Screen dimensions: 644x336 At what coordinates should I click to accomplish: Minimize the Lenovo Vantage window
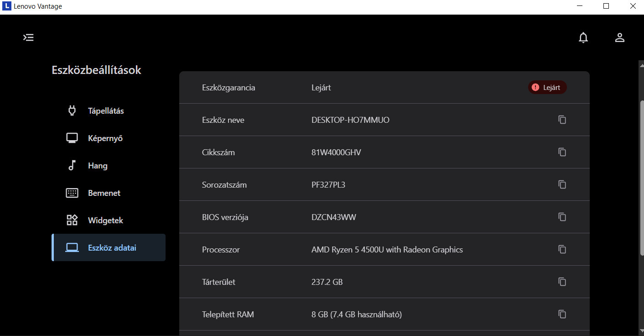click(x=580, y=6)
